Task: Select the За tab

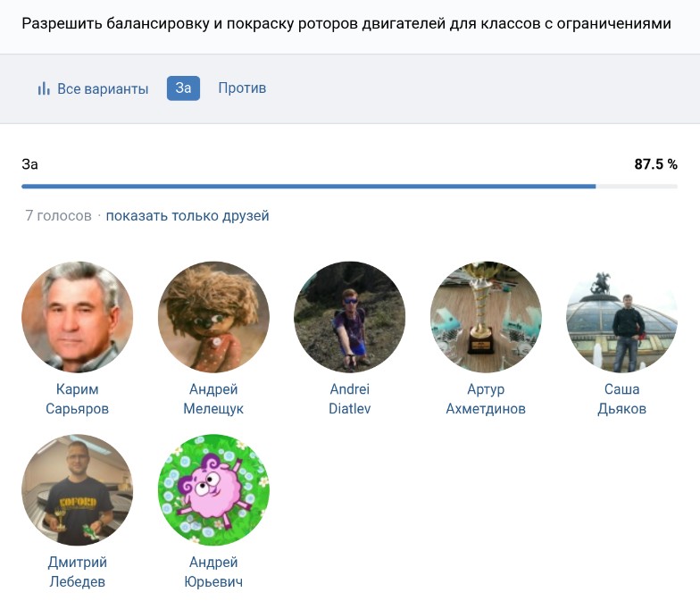Action: (x=183, y=88)
